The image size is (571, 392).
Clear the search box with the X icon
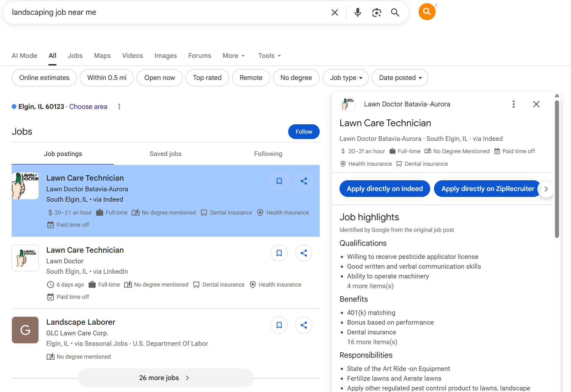[x=335, y=12]
